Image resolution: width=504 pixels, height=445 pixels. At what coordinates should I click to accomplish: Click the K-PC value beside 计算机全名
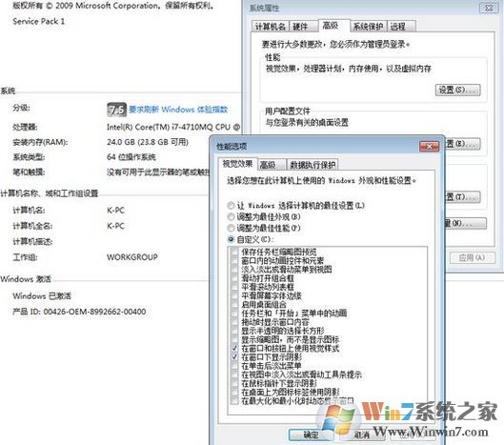pyautogui.click(x=115, y=226)
